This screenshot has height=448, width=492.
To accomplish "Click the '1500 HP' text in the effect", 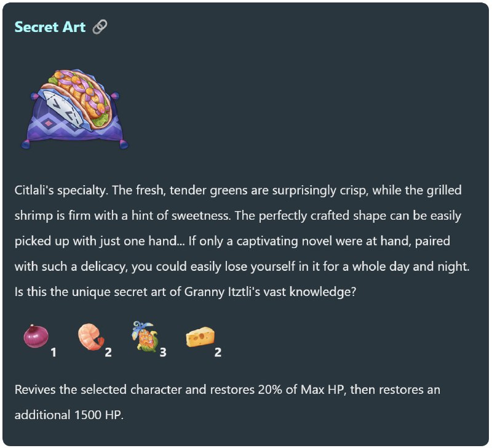I will [98, 415].
